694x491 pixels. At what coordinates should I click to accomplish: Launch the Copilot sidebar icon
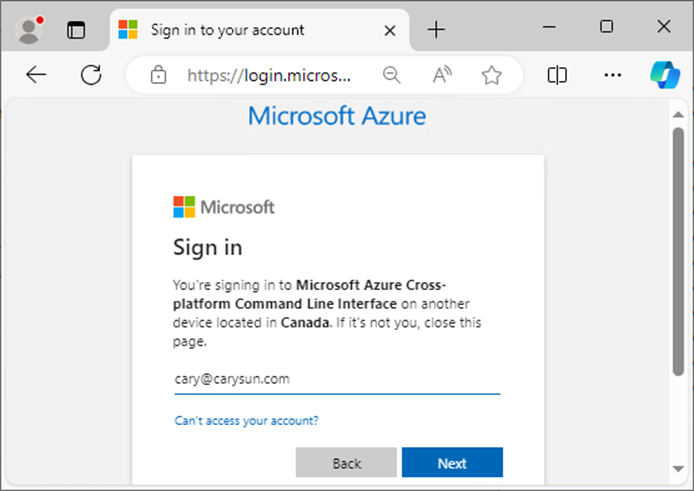(x=665, y=75)
